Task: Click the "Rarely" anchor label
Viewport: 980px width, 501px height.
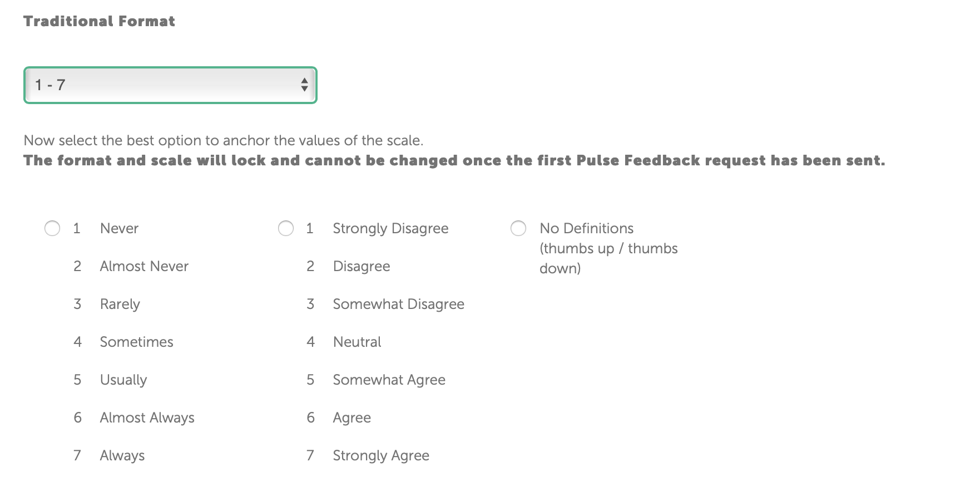Action: click(120, 304)
